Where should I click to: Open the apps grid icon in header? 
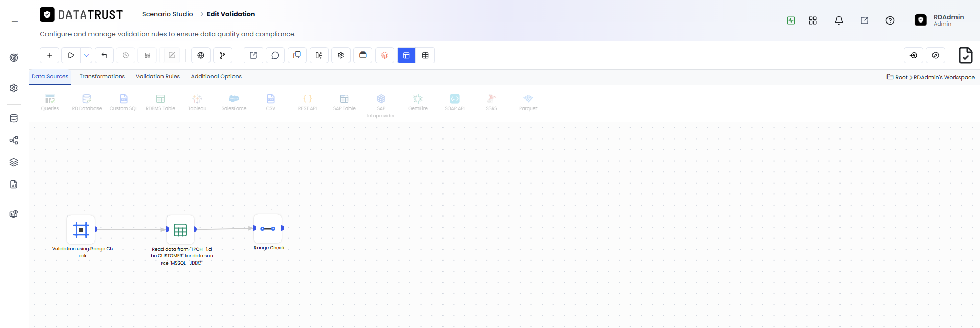pos(813,20)
